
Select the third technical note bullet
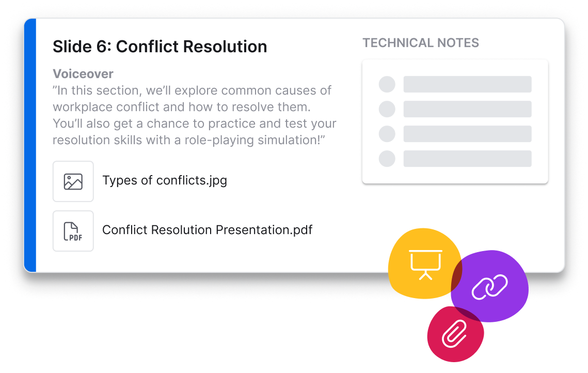coord(387,134)
